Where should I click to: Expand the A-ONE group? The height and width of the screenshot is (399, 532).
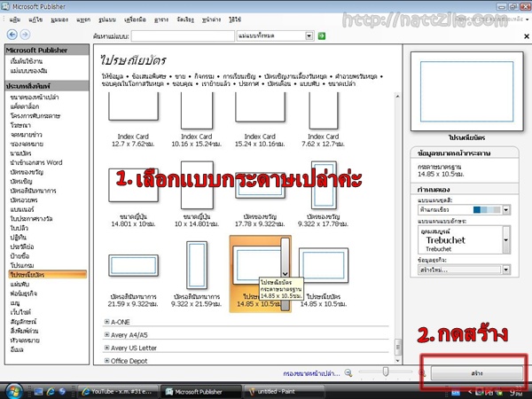(106, 322)
